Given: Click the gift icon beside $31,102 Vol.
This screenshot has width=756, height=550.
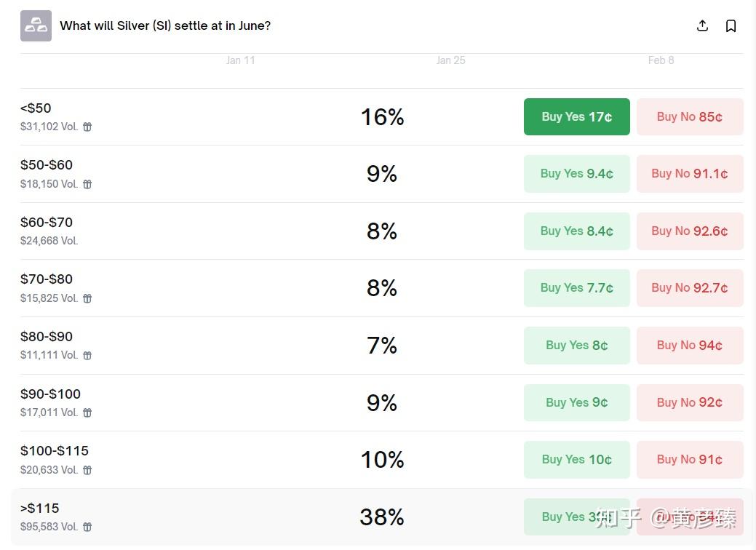Looking at the screenshot, I should [87, 127].
